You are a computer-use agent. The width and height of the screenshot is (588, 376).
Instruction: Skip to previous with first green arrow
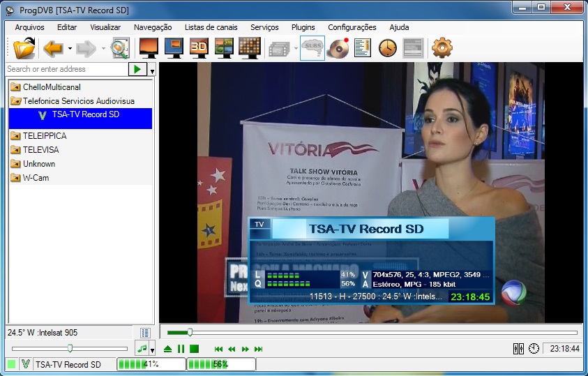pyautogui.click(x=218, y=349)
